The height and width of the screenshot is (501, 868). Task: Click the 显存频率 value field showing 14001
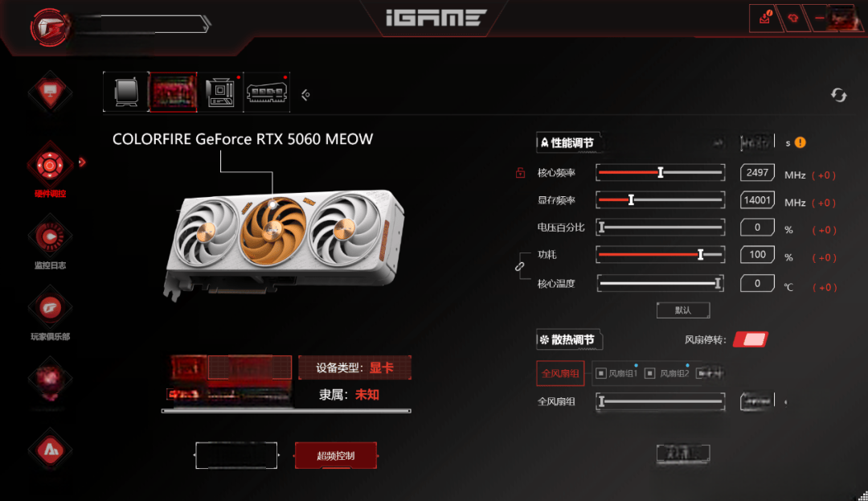coord(757,200)
